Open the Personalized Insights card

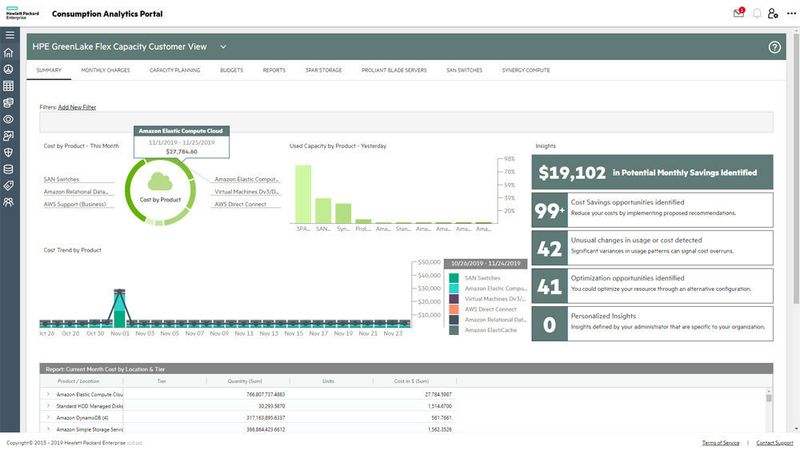[x=653, y=323]
